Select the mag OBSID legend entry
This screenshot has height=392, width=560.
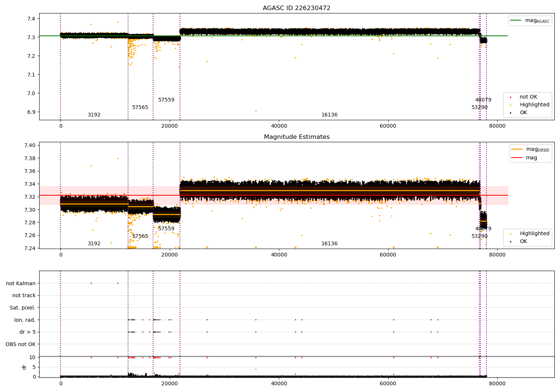pos(531,149)
